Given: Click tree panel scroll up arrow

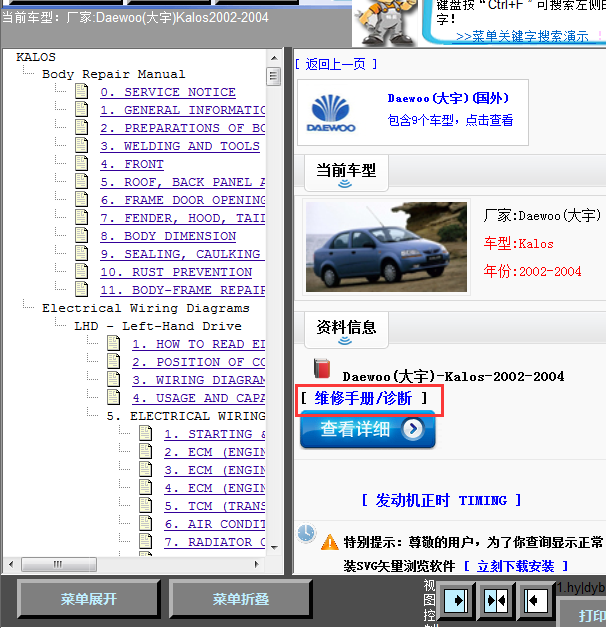Looking at the screenshot, I should (274, 58).
